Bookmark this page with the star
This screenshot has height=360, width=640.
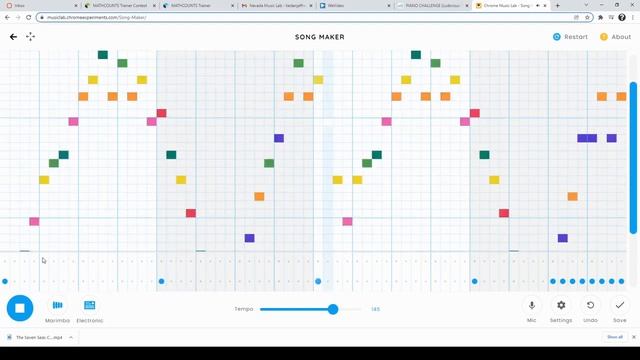587,18
